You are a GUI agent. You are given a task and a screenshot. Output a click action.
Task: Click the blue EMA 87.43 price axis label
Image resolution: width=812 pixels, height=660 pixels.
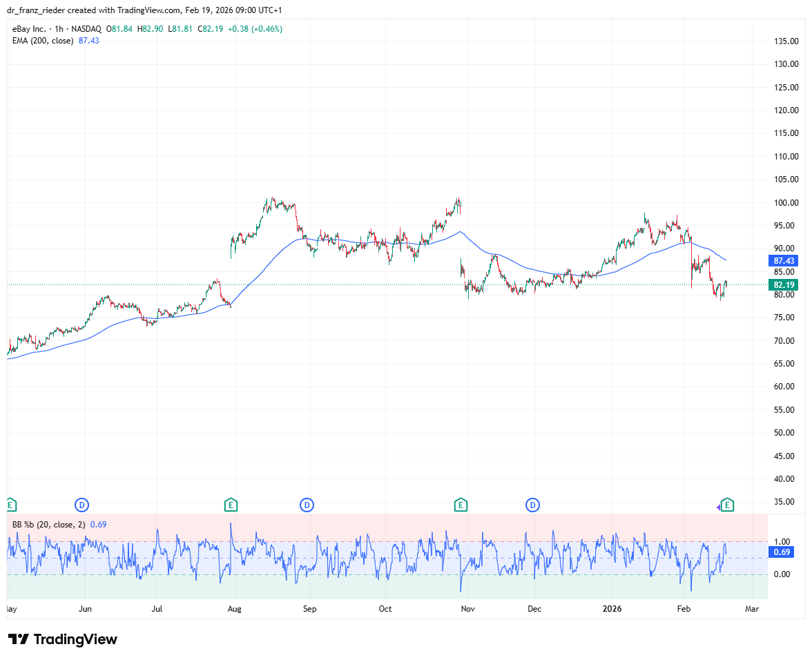784,261
